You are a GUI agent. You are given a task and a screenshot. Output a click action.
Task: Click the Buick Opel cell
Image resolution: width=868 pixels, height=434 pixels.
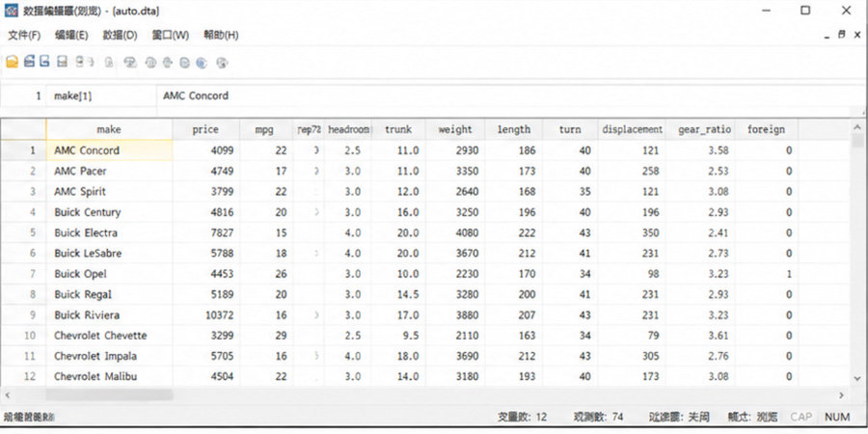click(109, 274)
